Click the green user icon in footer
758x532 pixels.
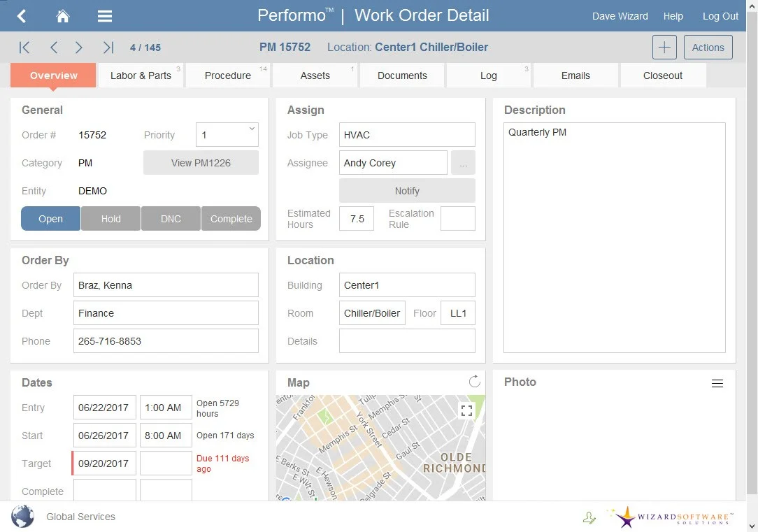pos(589,518)
